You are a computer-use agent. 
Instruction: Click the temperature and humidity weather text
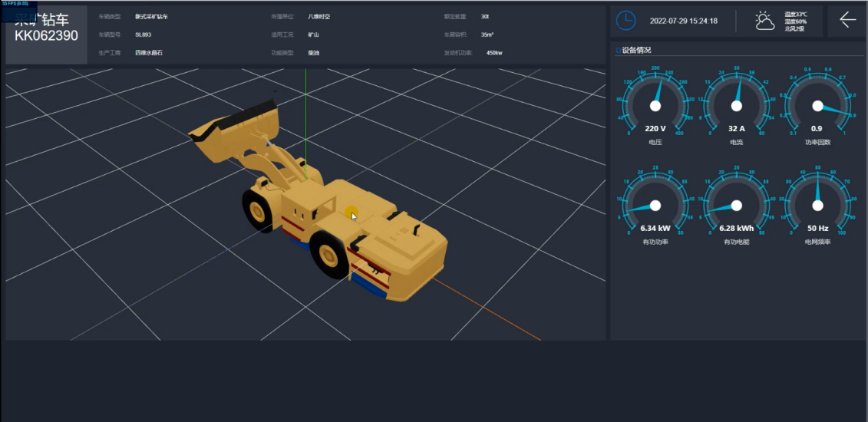click(796, 21)
